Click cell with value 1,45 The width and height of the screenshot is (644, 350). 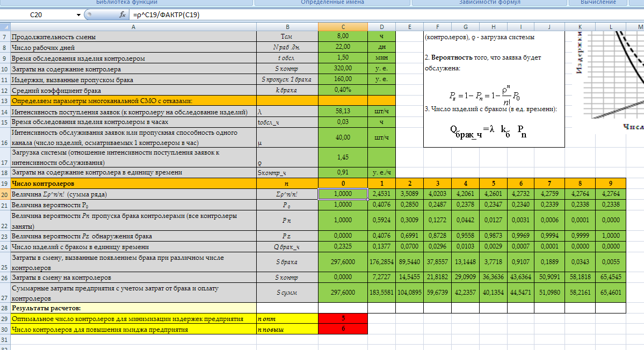[x=343, y=157]
